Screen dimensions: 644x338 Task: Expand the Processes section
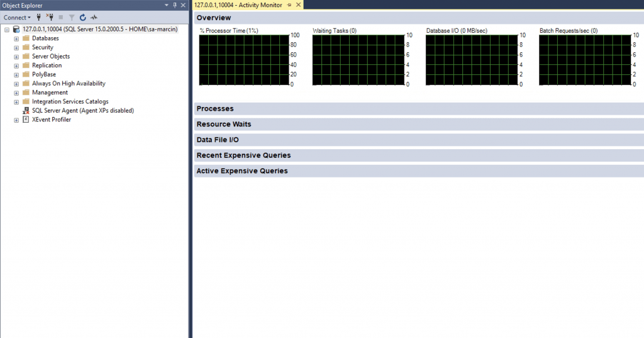pos(419,108)
